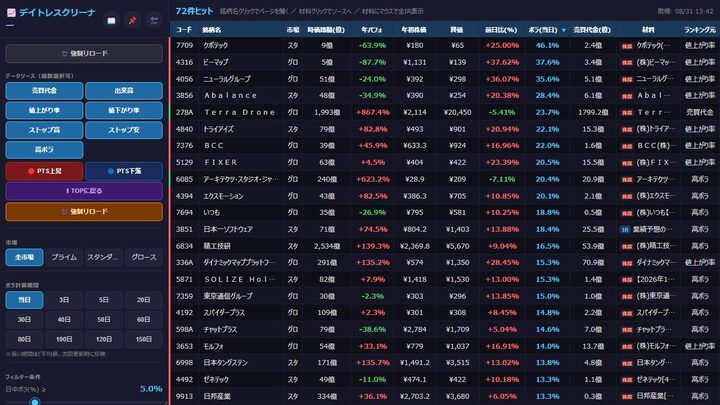Toggle the ストップ高 data source
Image resolution: width=720 pixels, height=405 pixels.
(x=44, y=130)
